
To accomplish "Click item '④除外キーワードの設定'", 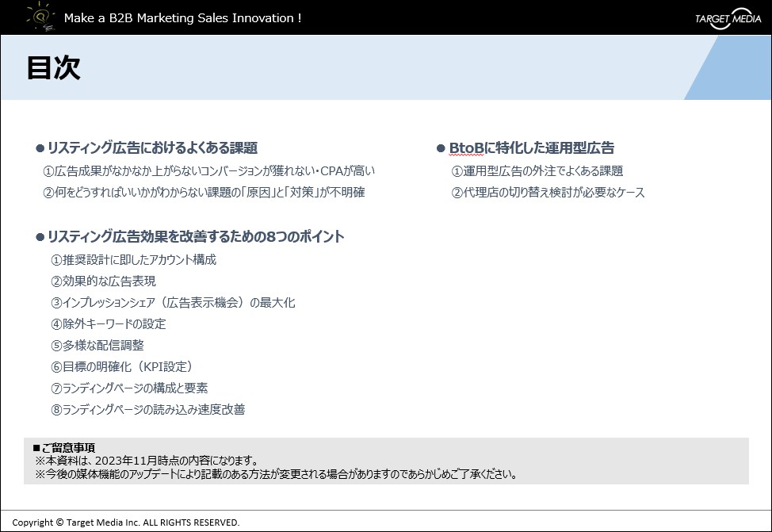I will [109, 323].
